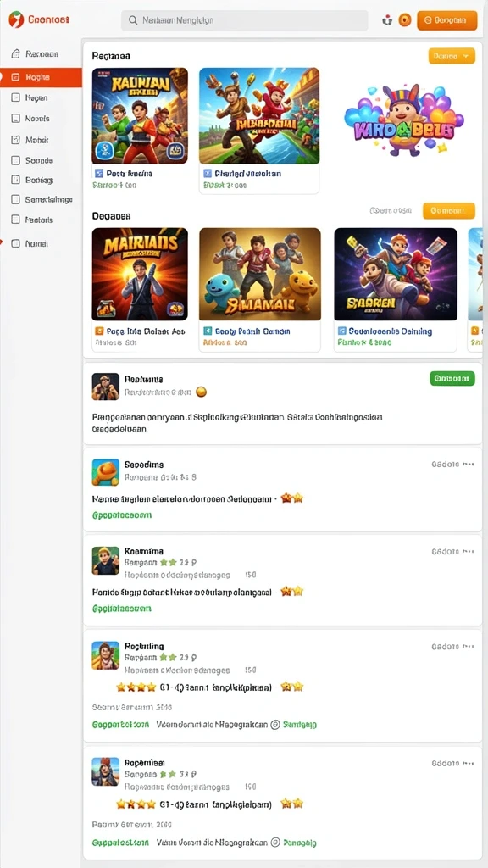This screenshot has height=868, width=488.
Task: Follow the green link under the 'Koemima' entry
Action: pyautogui.click(x=122, y=609)
